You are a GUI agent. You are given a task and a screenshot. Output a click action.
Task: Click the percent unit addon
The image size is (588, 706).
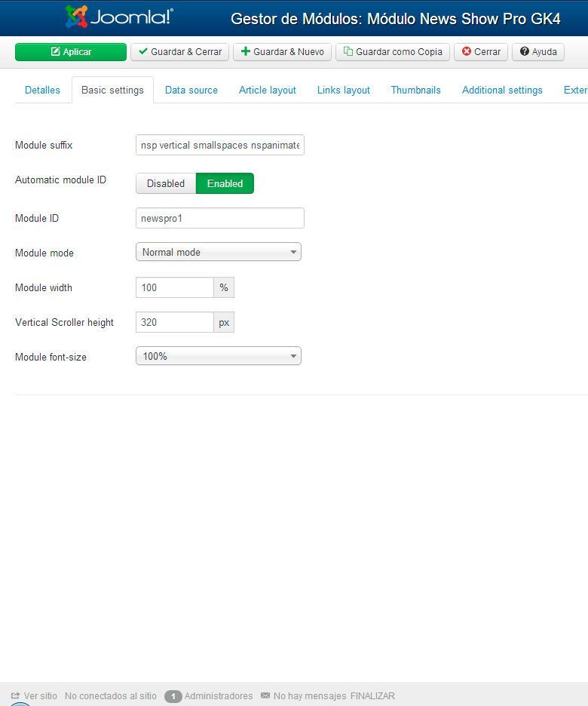[x=224, y=287]
